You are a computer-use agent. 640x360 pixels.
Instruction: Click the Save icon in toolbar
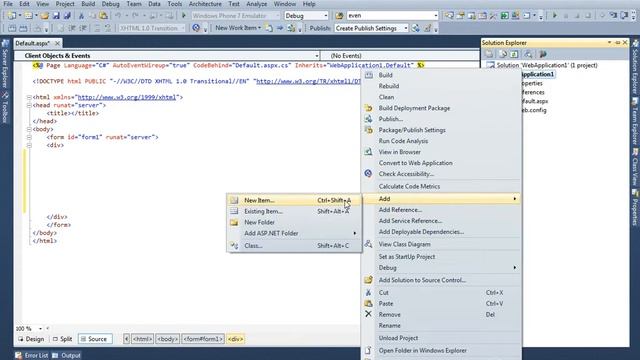coord(56,16)
